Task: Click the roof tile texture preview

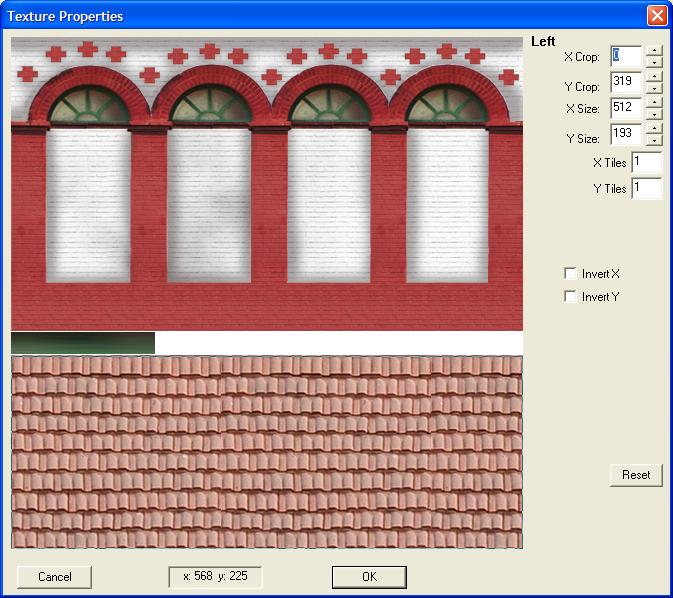Action: pos(266,452)
